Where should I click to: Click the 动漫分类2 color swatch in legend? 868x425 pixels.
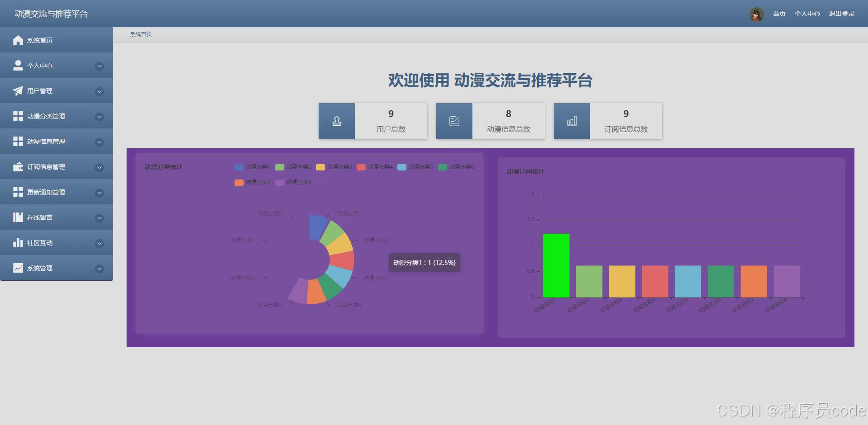279,167
